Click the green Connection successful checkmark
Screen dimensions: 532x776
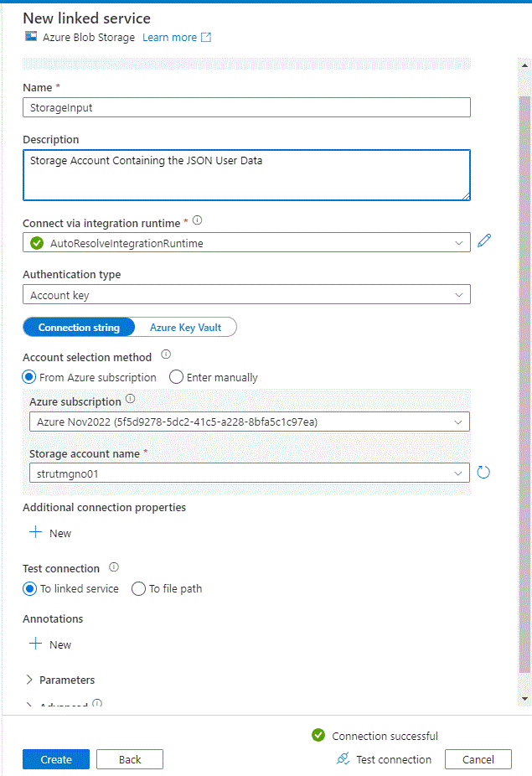click(318, 736)
